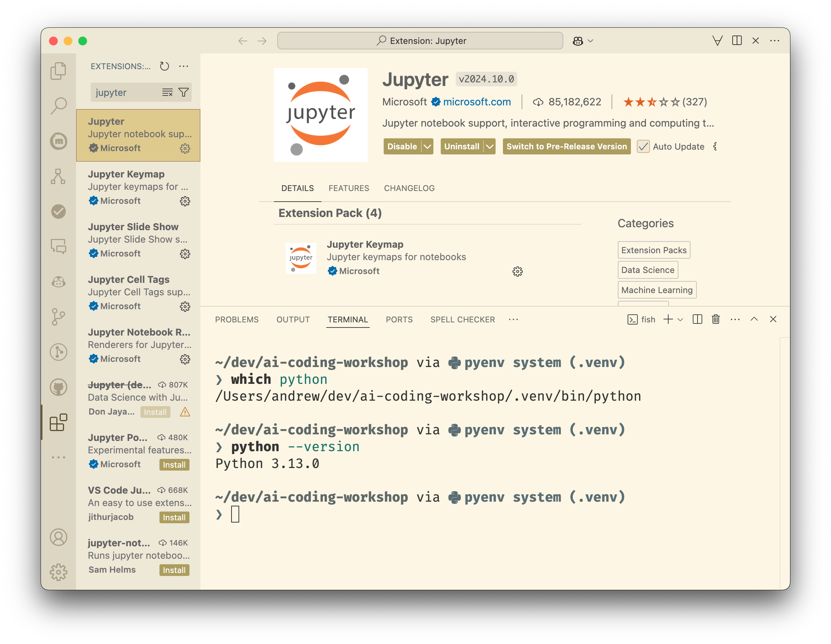
Task: Expand the Disable button dropdown arrow
Action: pyautogui.click(x=427, y=146)
